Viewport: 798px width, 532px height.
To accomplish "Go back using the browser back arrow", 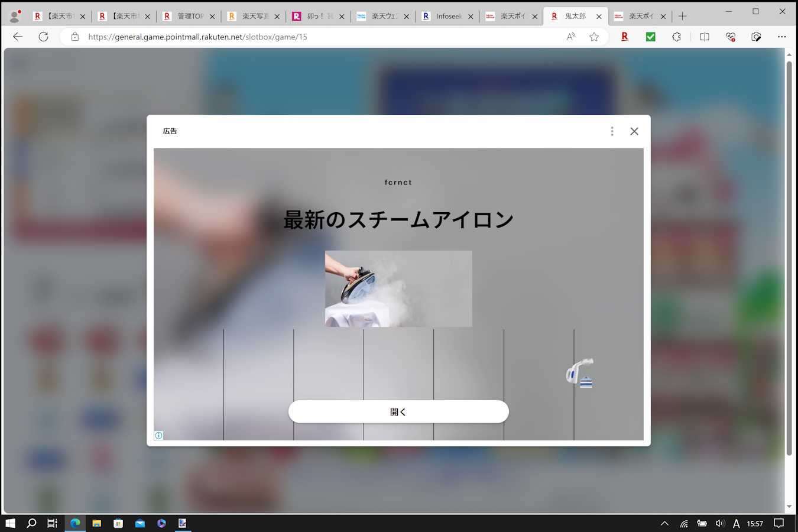I will coord(18,37).
